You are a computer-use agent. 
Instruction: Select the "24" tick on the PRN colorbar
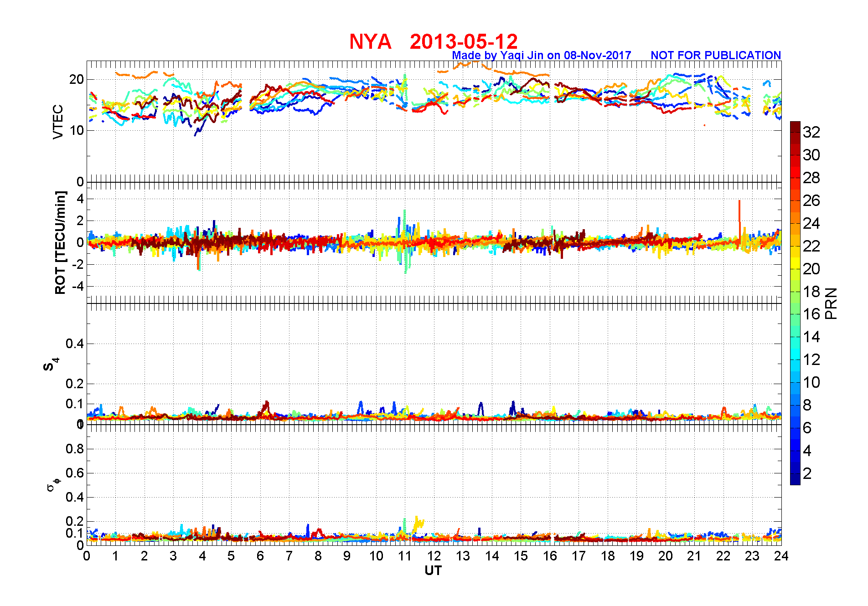[x=811, y=223]
